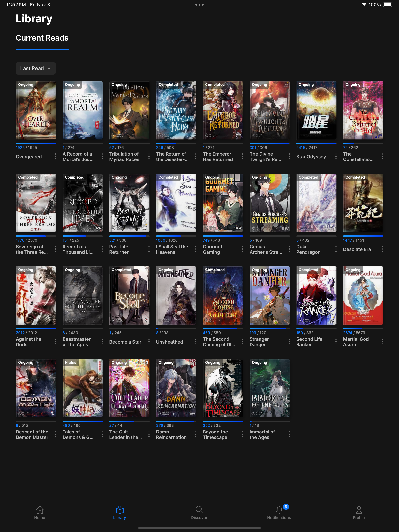Open options menu for The Second Coming of Gluttony
This screenshot has width=399, height=532.
242,342
